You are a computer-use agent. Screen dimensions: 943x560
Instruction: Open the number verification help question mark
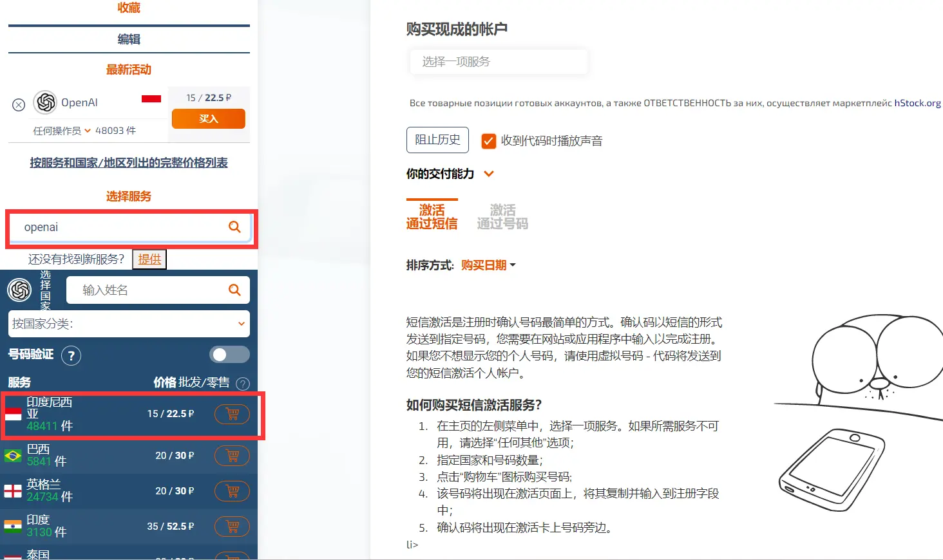coord(71,355)
